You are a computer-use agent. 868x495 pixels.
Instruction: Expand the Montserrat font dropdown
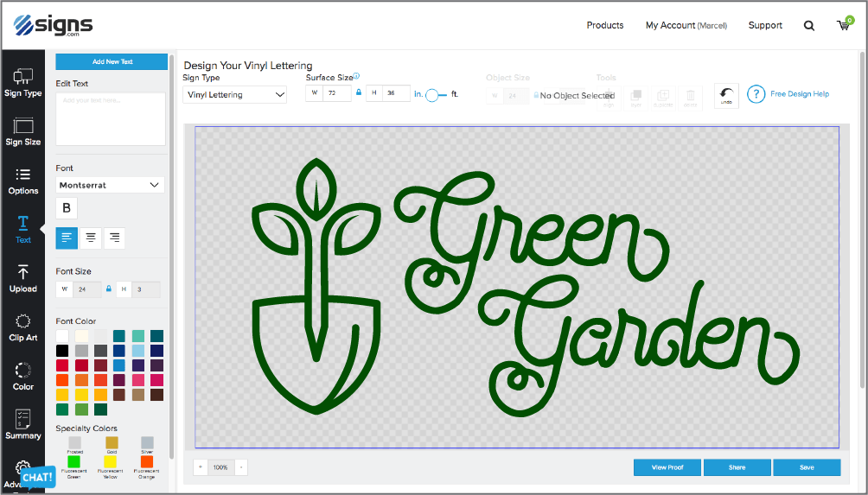coord(110,185)
